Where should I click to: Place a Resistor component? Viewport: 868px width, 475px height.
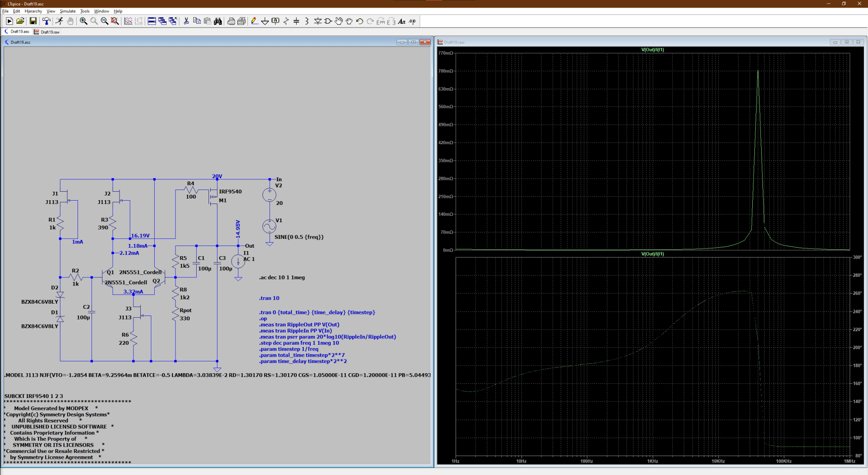(286, 21)
